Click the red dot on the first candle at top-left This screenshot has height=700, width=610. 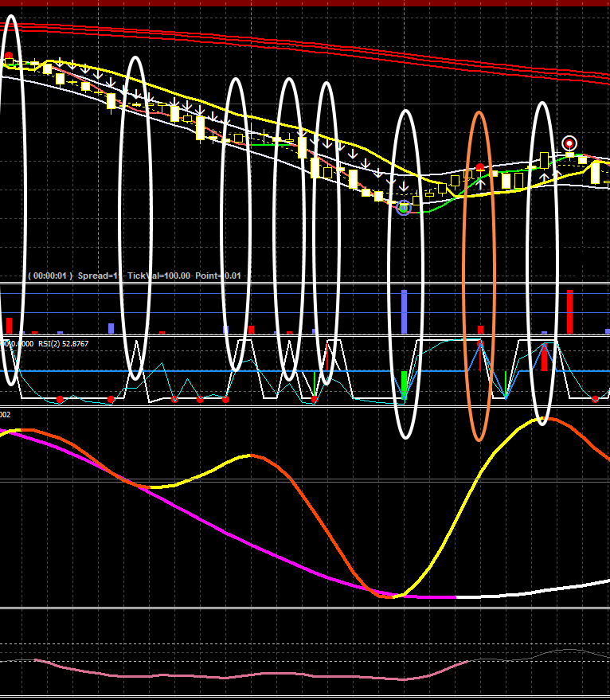click(x=9, y=56)
